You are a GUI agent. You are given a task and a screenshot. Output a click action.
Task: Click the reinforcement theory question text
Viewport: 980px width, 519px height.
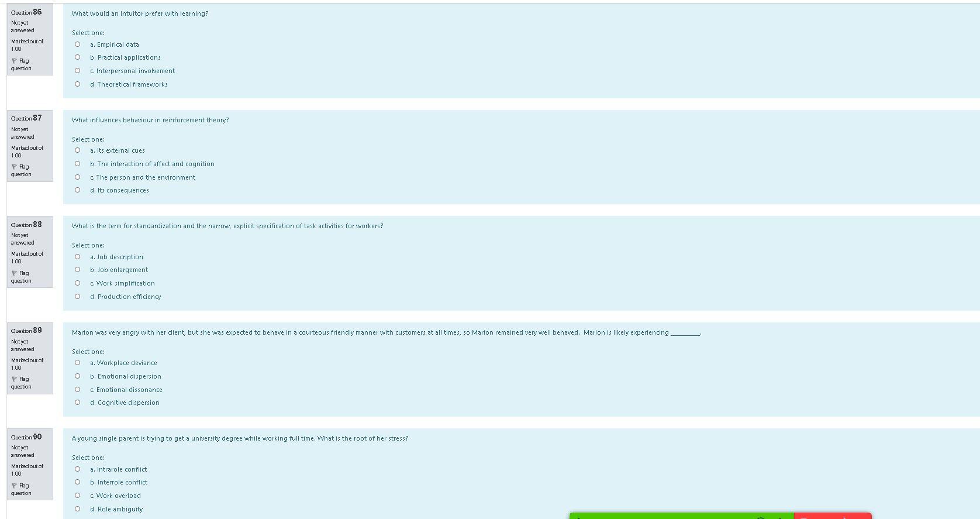(x=150, y=120)
